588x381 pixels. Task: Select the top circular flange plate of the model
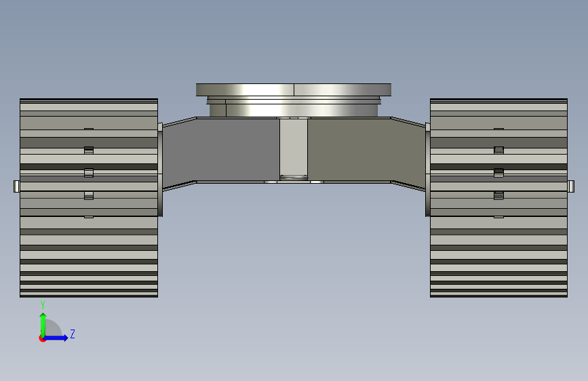[x=294, y=89]
